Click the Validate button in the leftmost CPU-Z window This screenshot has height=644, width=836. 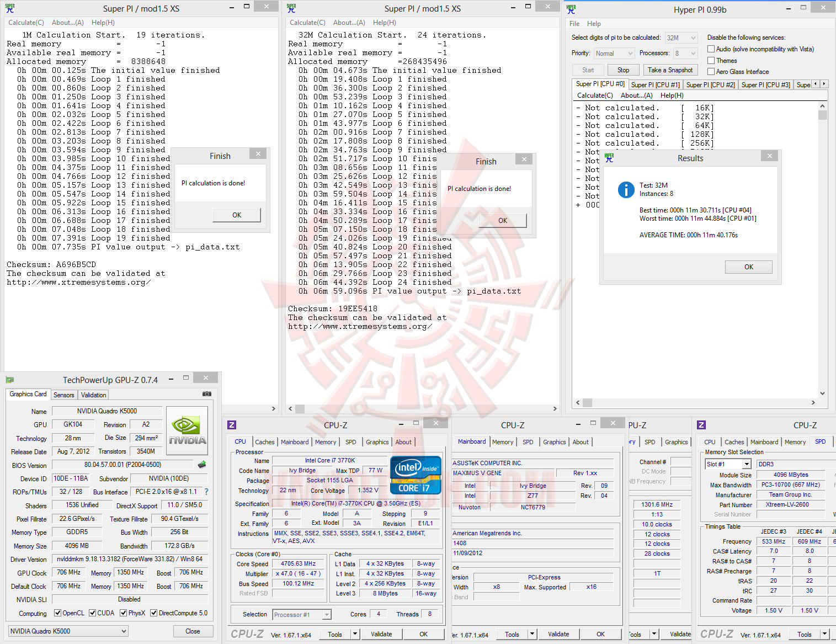coord(381,634)
